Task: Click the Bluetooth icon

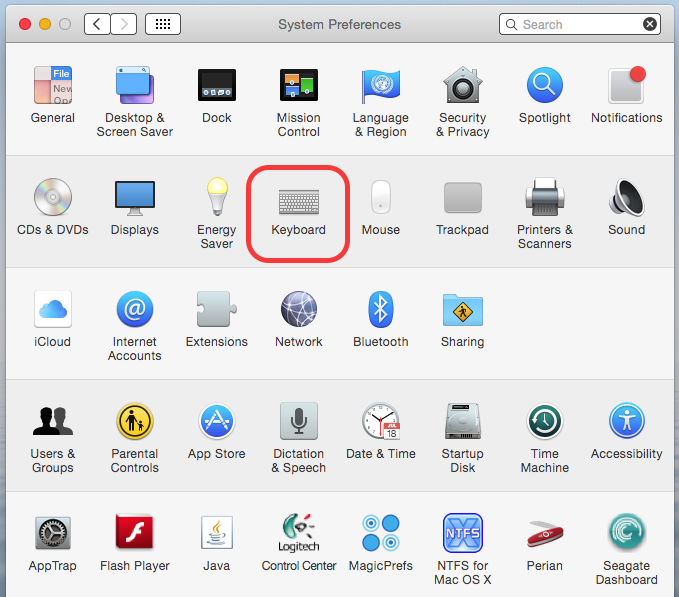Action: (x=380, y=311)
